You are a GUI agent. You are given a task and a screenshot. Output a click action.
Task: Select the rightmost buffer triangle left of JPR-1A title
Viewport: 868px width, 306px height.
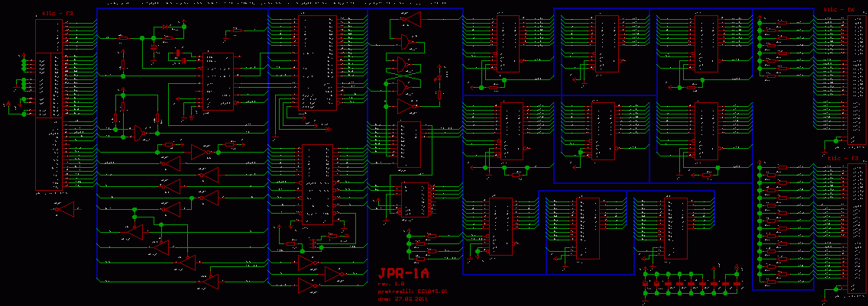coord(335,274)
